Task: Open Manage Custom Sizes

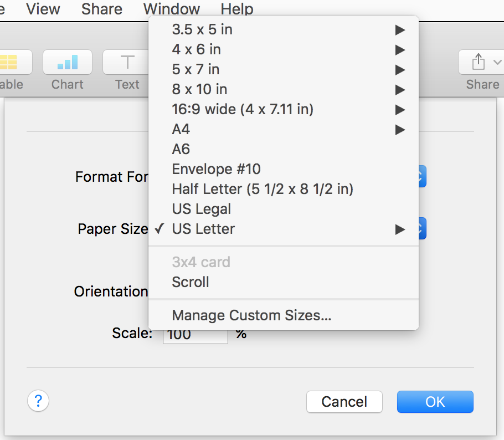Action: [251, 315]
